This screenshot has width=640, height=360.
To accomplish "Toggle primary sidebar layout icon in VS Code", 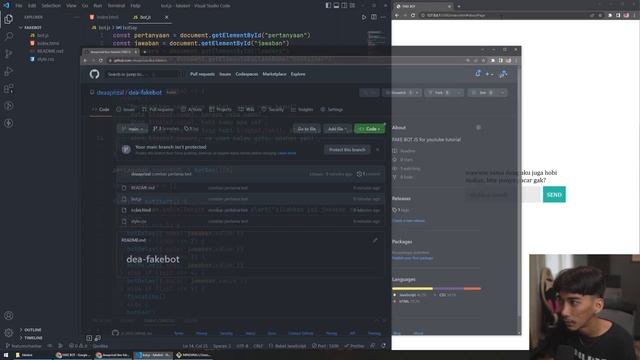I will [328, 5].
